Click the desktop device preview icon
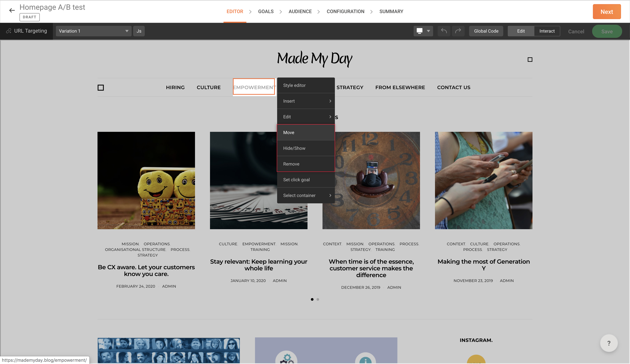630x364 pixels. coord(419,31)
